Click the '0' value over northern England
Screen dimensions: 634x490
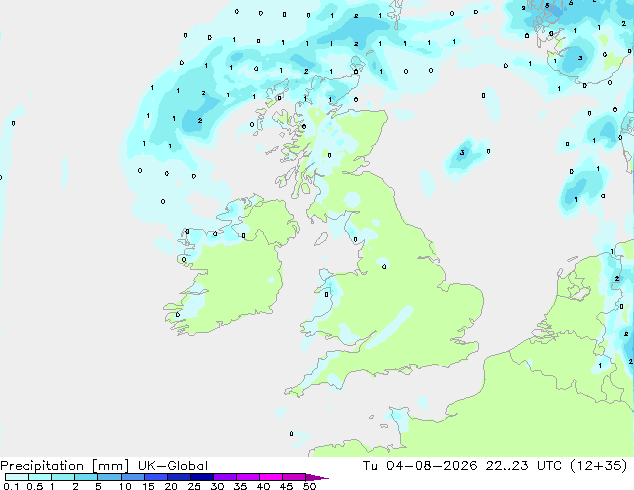[x=384, y=266]
